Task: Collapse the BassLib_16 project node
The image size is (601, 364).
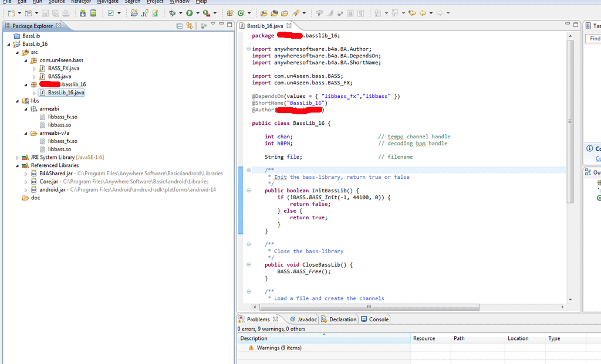Action: [x=9, y=44]
